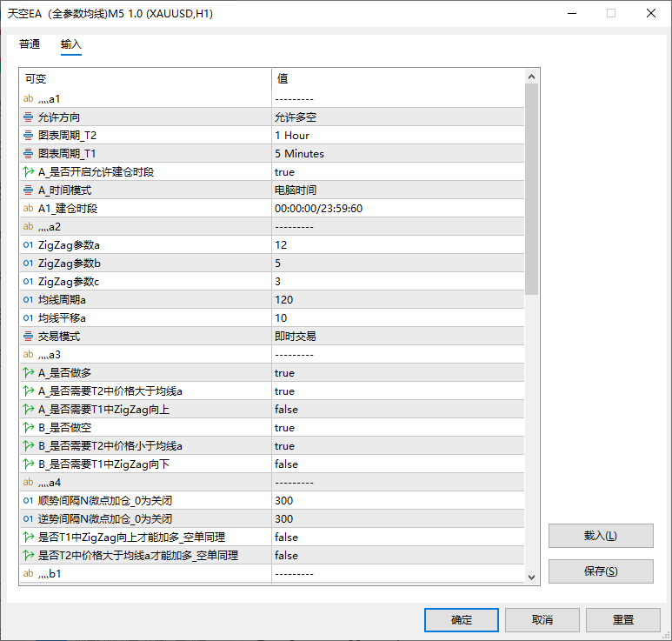Screen dimensions: 672x641
Task: Click the bool icon beside A_是否需要T2中价格大于均线a
Action: [x=29, y=391]
